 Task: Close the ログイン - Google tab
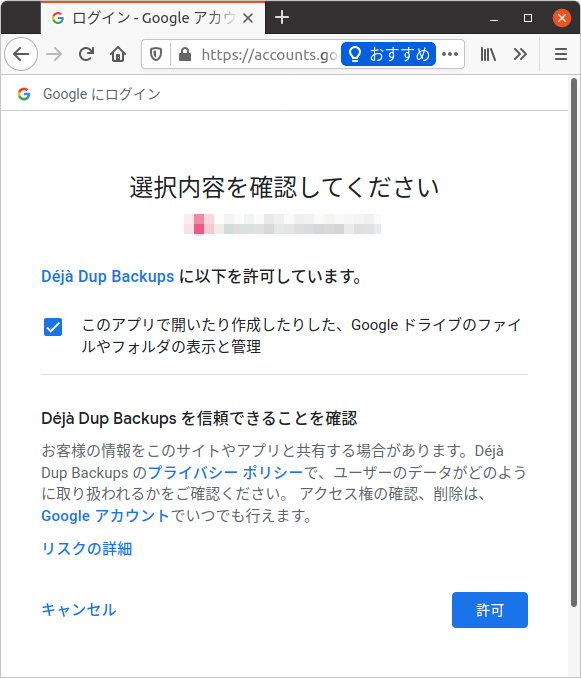pos(248,18)
